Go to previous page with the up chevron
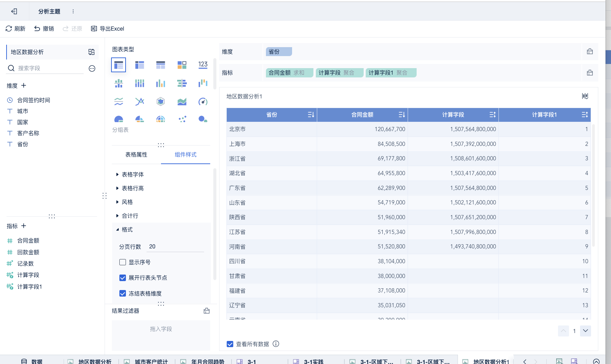Image resolution: width=611 pixels, height=364 pixels. coord(563,331)
